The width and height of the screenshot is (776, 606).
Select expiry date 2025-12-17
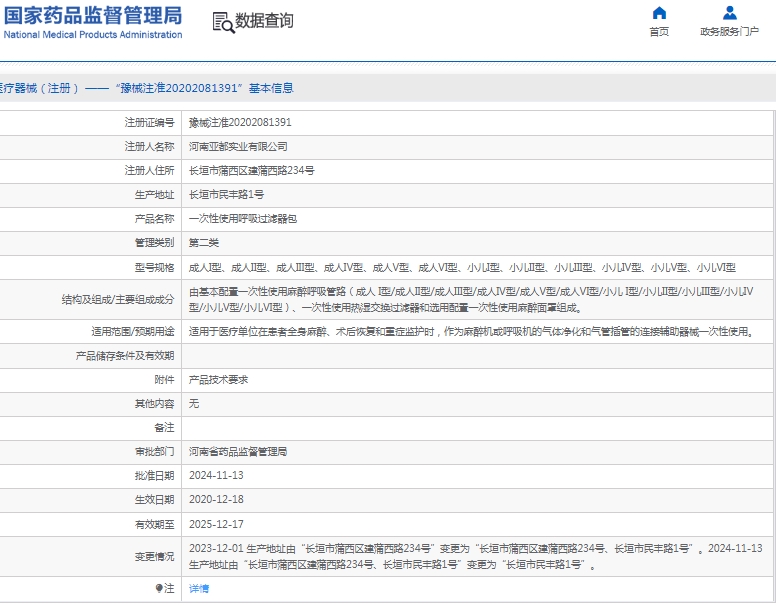(216, 524)
